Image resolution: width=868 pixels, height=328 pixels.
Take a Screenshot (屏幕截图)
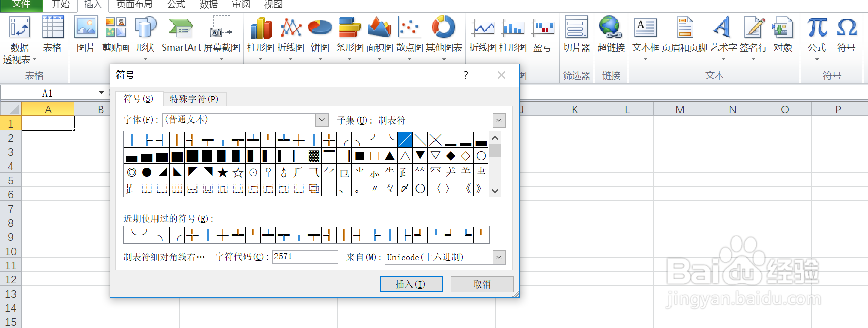coord(222,38)
